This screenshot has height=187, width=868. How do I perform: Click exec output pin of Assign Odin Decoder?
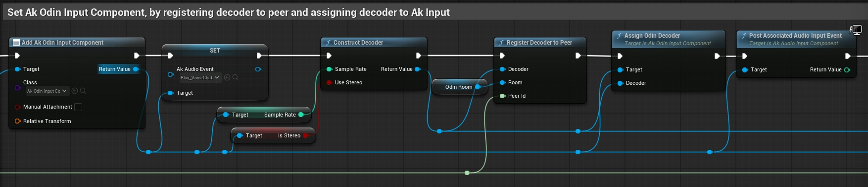click(717, 56)
